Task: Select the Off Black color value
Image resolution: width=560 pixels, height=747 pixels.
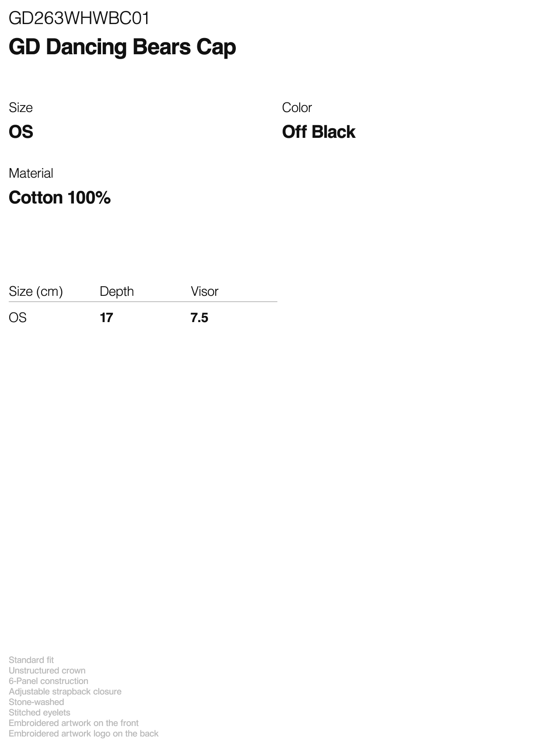Action: (318, 132)
